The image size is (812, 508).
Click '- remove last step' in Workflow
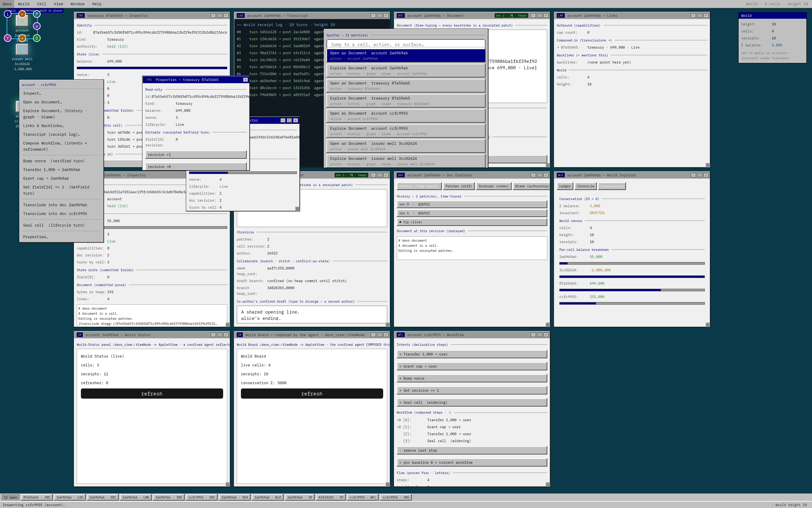472,451
